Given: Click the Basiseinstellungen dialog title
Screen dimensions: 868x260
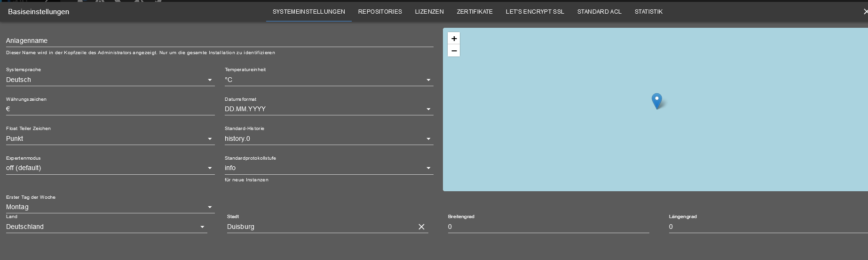Looking at the screenshot, I should click(39, 12).
